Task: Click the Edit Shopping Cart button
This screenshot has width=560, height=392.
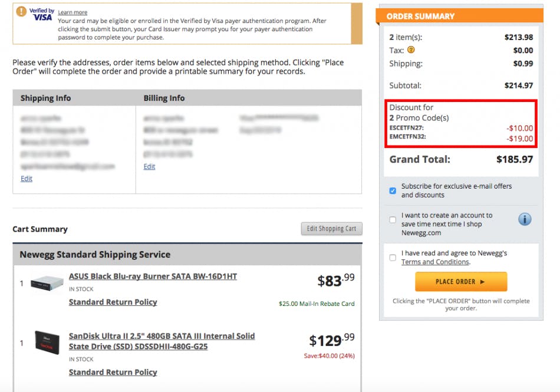Action: click(x=331, y=229)
